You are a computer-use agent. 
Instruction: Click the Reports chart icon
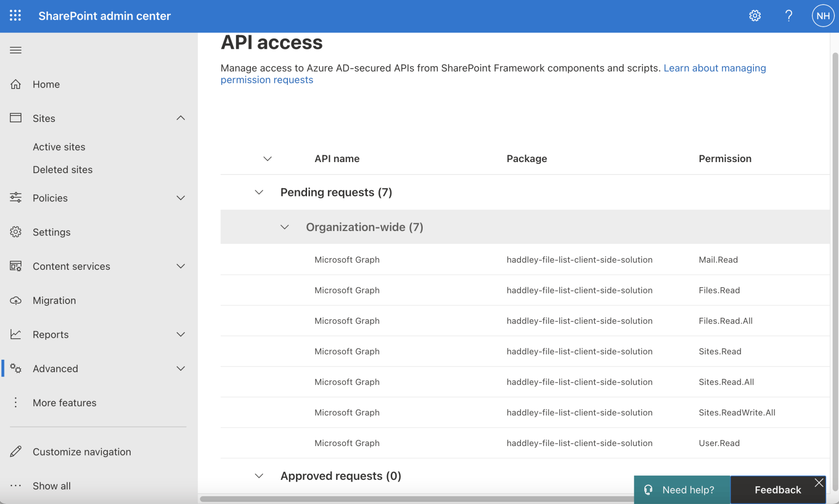click(x=16, y=334)
